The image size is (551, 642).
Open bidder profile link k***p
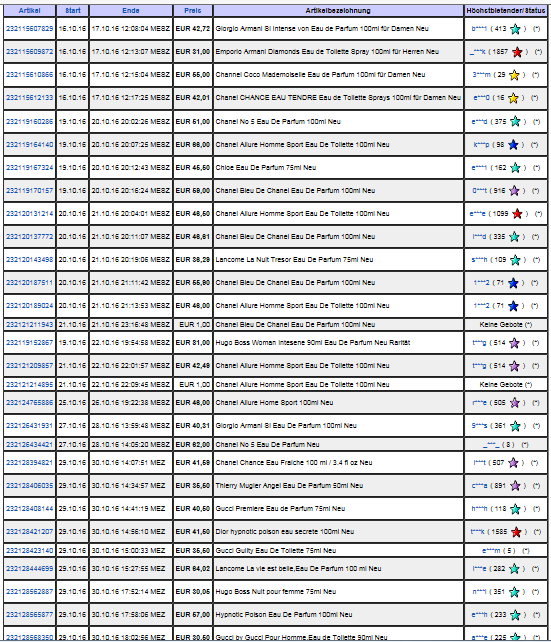point(481,145)
